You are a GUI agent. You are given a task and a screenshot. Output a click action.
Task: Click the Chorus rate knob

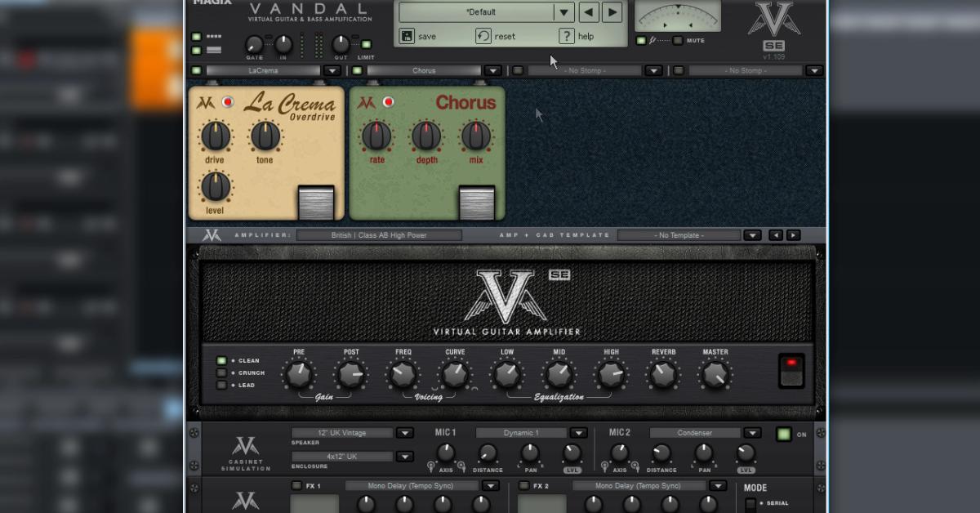(376, 136)
